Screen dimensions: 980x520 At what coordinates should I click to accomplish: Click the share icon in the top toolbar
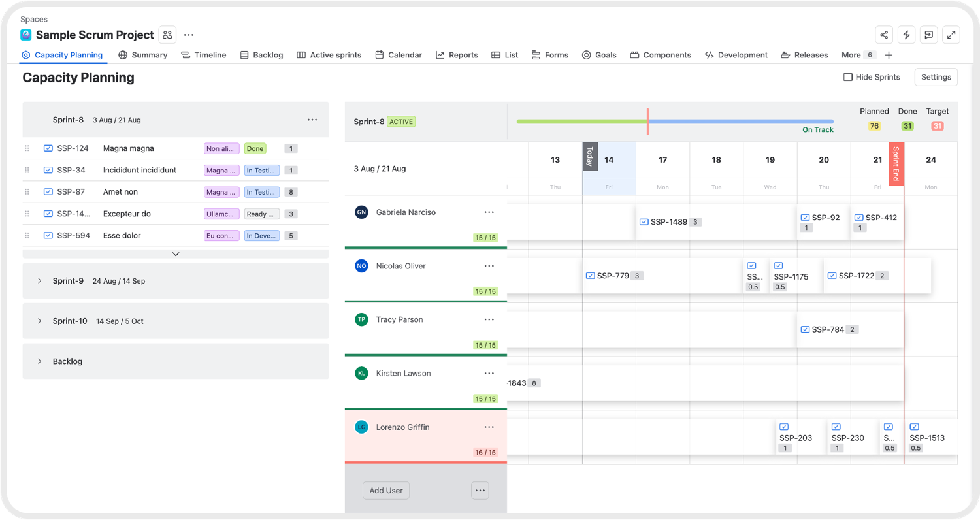884,35
